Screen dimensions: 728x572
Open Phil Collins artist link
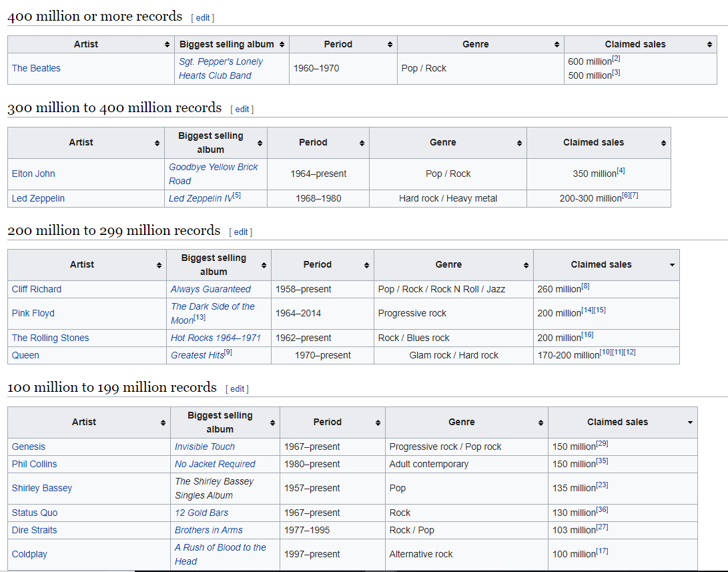[34, 465]
